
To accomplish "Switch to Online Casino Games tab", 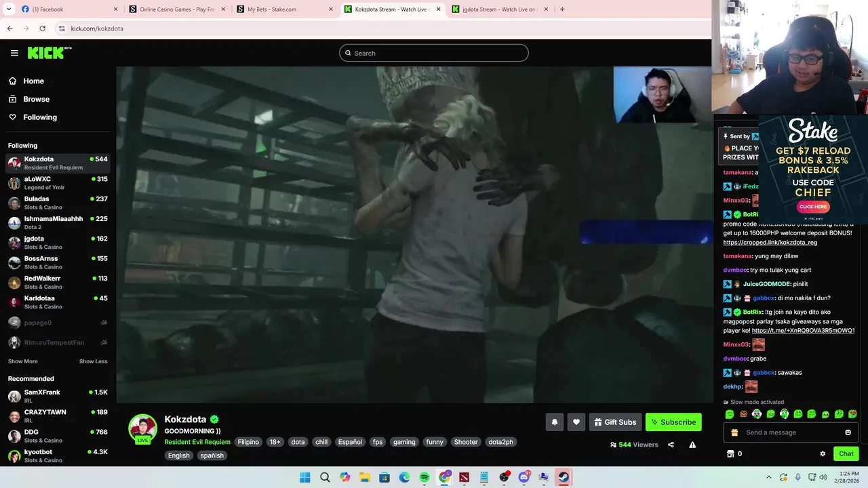I will click(x=177, y=9).
